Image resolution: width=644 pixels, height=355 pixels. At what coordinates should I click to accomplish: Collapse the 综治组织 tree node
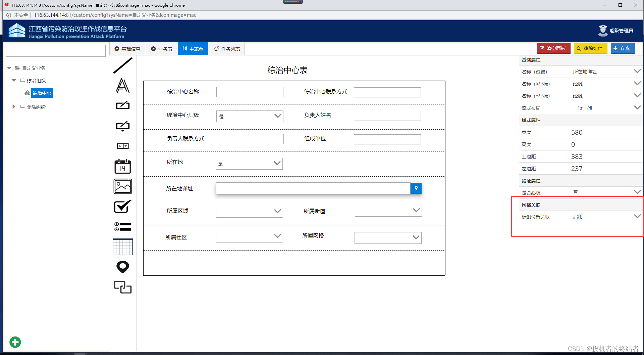coord(14,80)
